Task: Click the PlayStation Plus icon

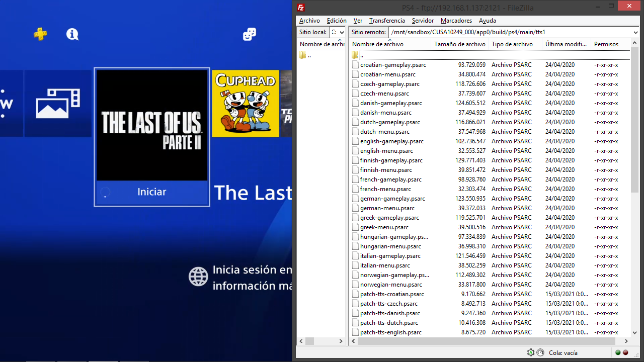Action: pyautogui.click(x=40, y=34)
